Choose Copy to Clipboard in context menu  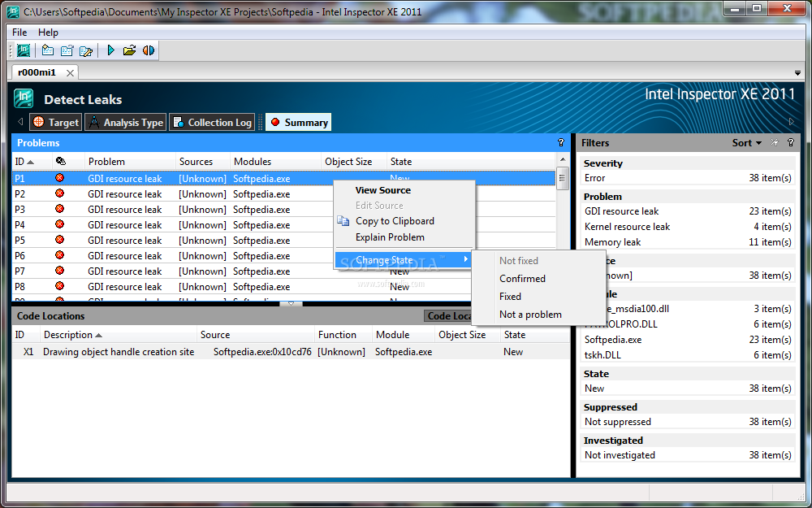[395, 221]
